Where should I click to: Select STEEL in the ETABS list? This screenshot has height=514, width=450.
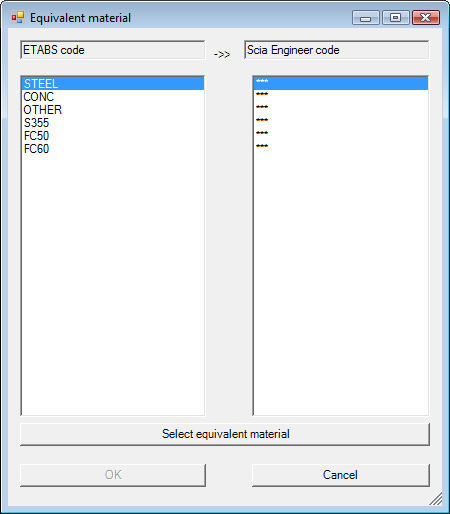(113, 83)
